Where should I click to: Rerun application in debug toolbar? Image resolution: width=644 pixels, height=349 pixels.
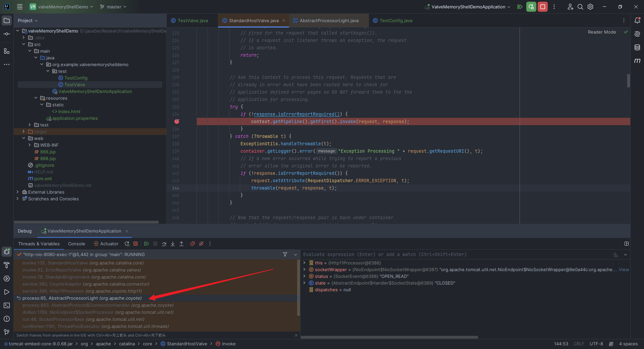click(x=127, y=244)
